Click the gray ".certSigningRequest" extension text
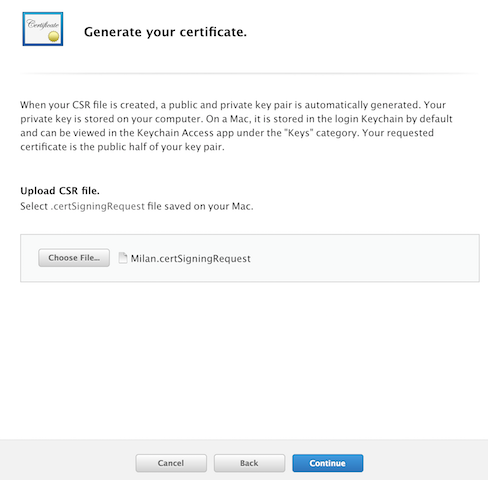Image resolution: width=488 pixels, height=480 pixels. click(x=98, y=206)
